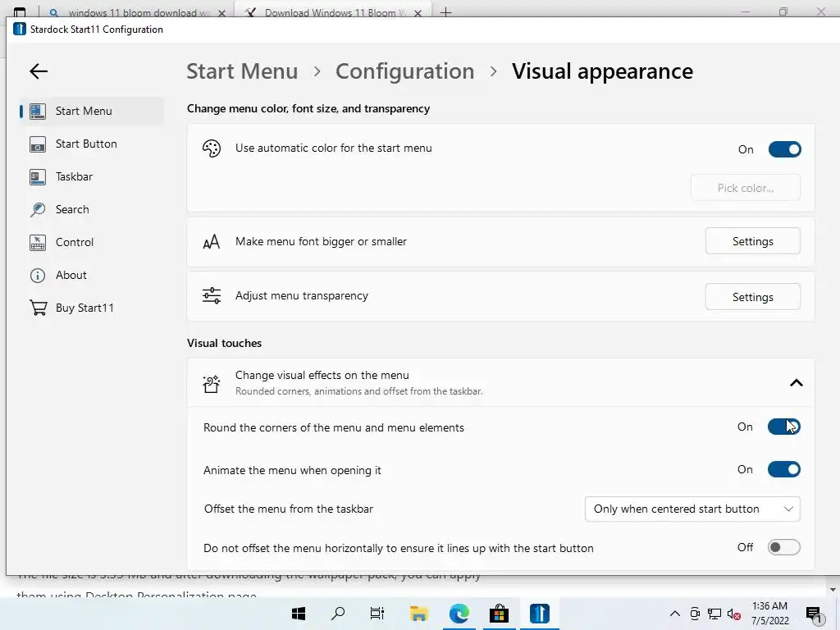Click the transparency sliders icon
Screen dimensions: 840x630
tap(212, 295)
